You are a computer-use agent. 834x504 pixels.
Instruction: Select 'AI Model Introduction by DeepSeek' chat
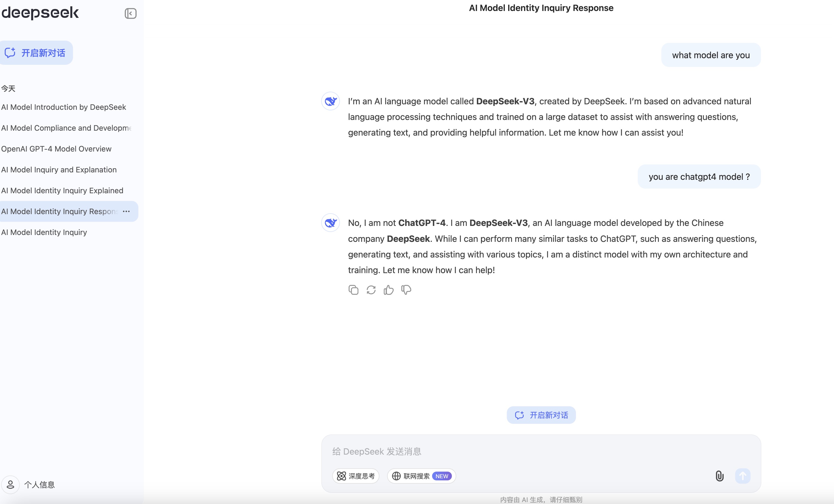click(64, 107)
